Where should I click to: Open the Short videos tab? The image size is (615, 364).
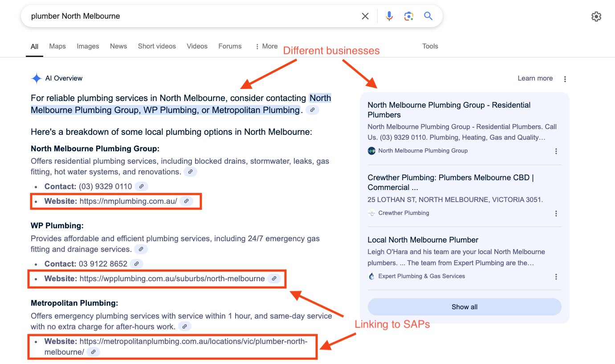(x=157, y=46)
